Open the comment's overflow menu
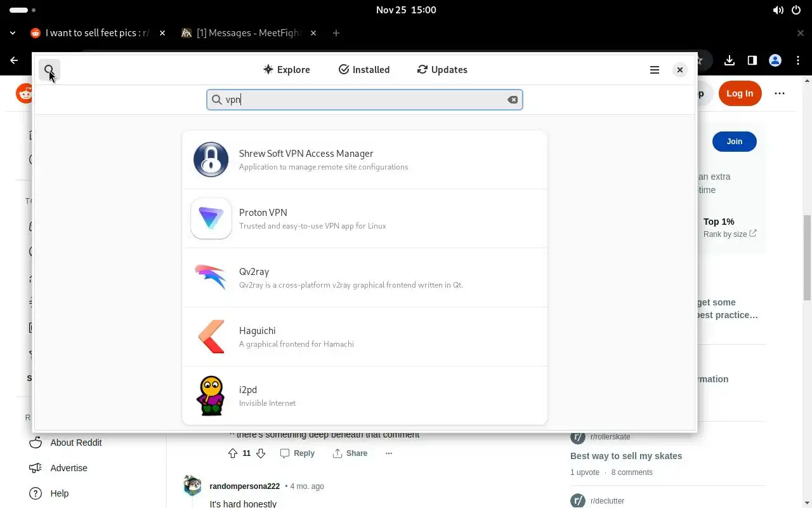Image resolution: width=812 pixels, height=508 pixels. 389,453
